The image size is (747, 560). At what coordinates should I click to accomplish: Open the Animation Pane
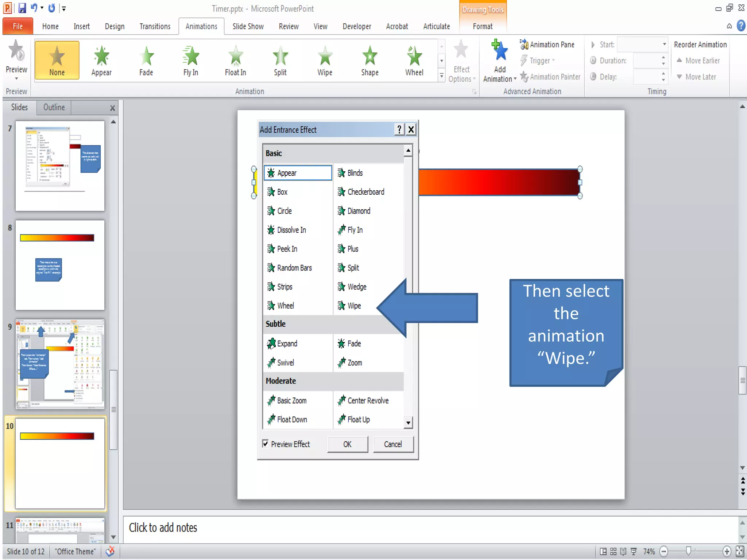click(547, 44)
